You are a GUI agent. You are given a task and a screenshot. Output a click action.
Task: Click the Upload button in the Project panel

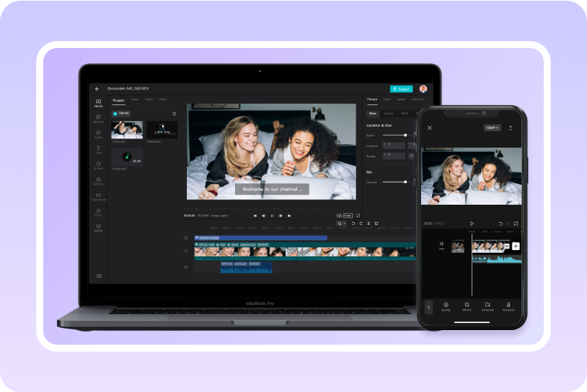(x=121, y=113)
